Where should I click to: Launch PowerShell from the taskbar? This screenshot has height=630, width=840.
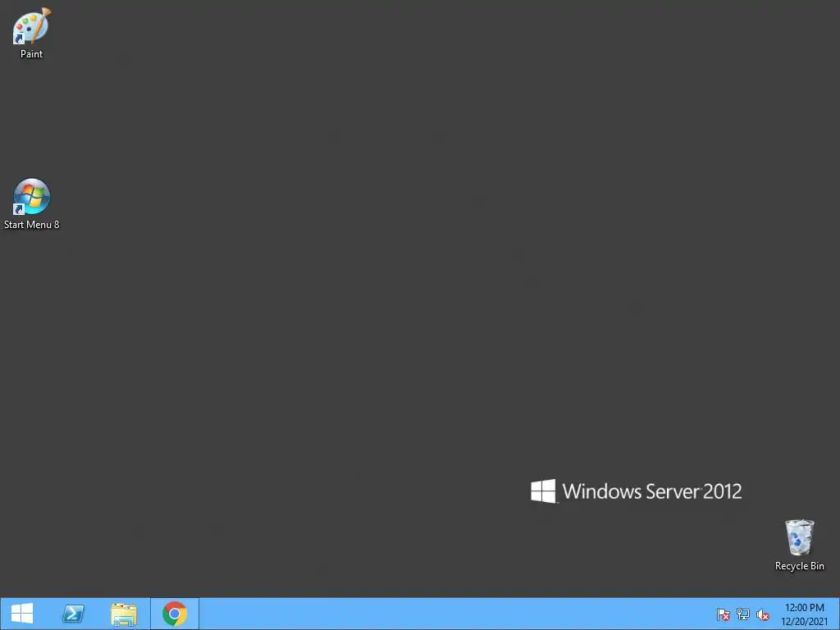pyautogui.click(x=73, y=614)
